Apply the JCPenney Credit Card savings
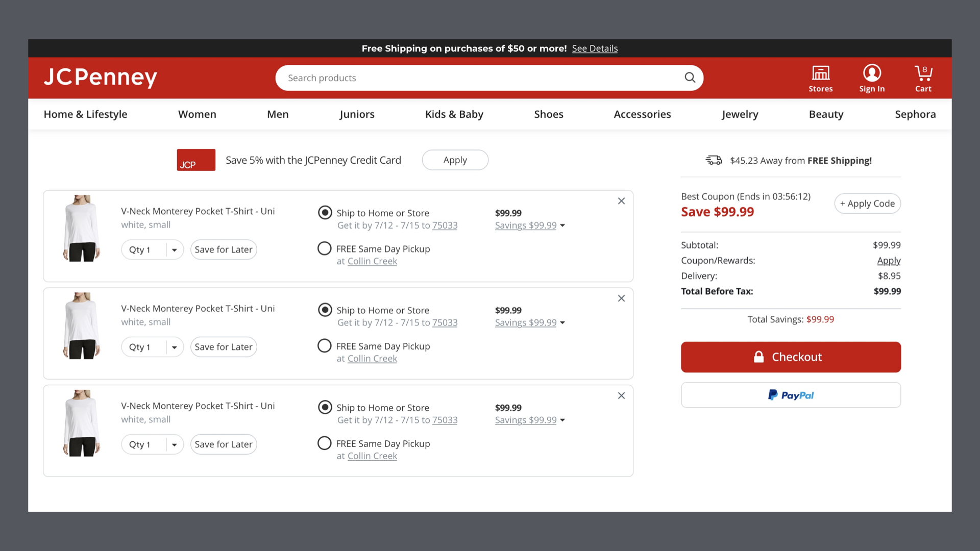Image resolution: width=980 pixels, height=551 pixels. click(455, 160)
